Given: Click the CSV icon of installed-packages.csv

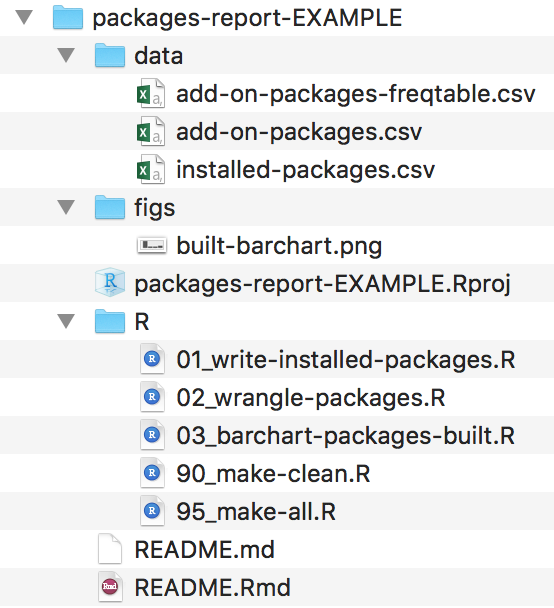Looking at the screenshot, I should point(151,169).
